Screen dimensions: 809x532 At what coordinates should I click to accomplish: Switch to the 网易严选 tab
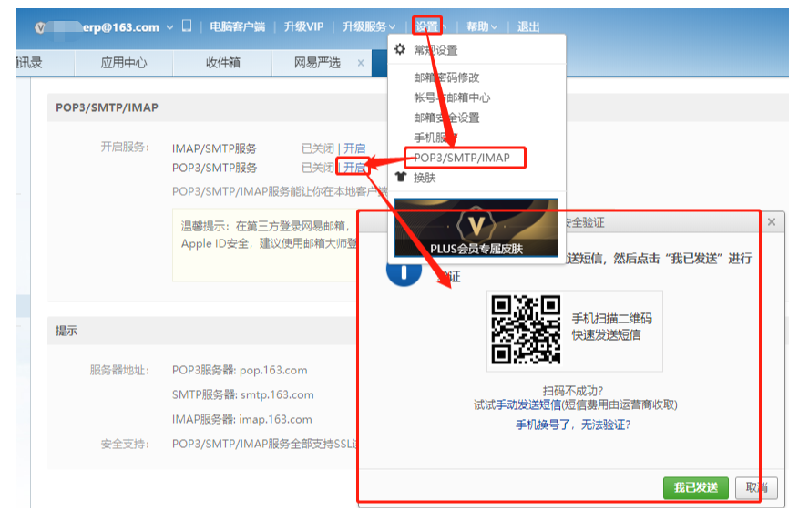click(317, 63)
